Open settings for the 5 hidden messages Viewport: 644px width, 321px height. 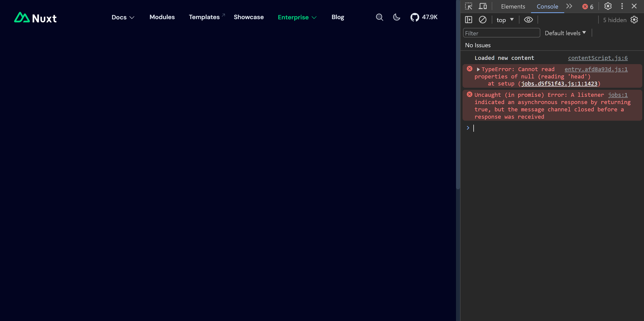point(634,20)
